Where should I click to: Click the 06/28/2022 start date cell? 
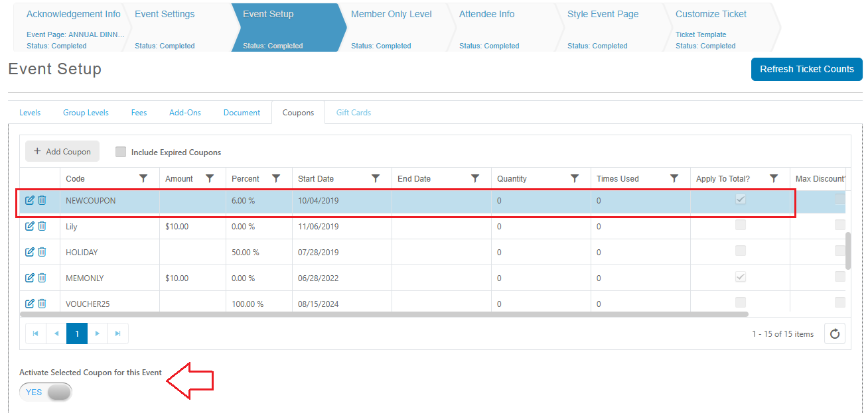(x=342, y=278)
